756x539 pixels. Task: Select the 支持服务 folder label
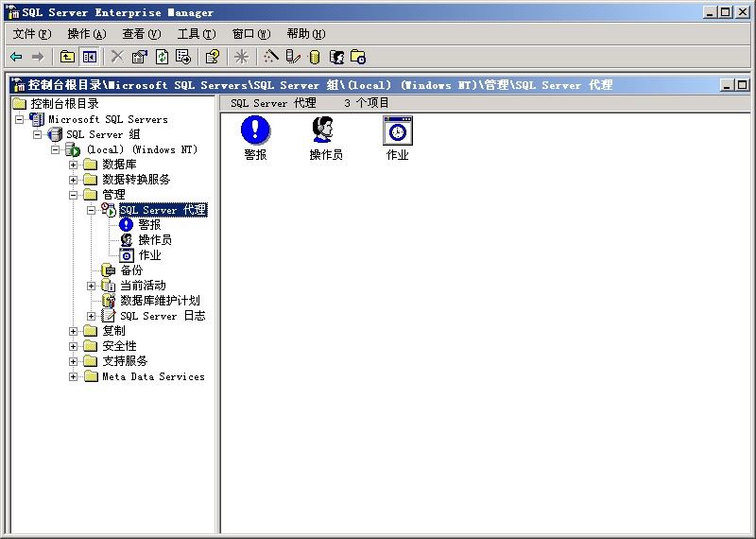pyautogui.click(x=125, y=361)
